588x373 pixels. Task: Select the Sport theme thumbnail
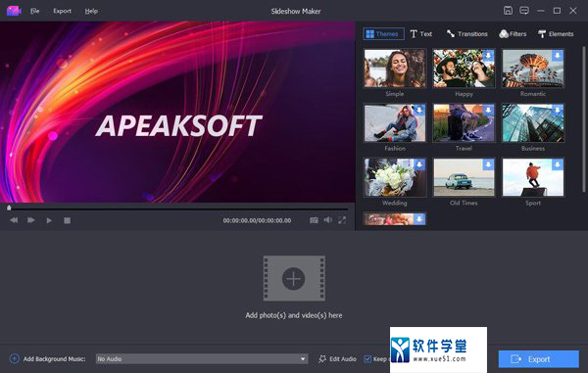pyautogui.click(x=533, y=177)
